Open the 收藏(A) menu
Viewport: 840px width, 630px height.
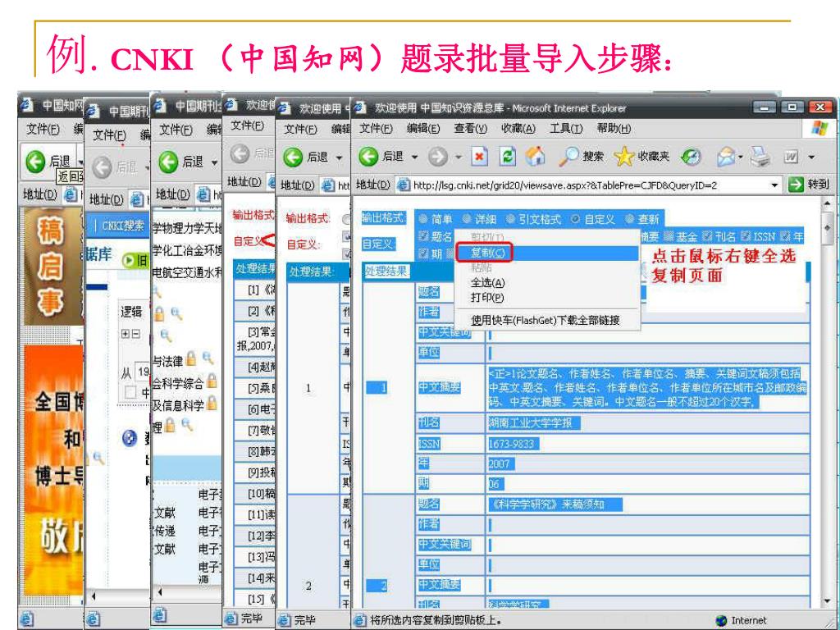[518, 129]
